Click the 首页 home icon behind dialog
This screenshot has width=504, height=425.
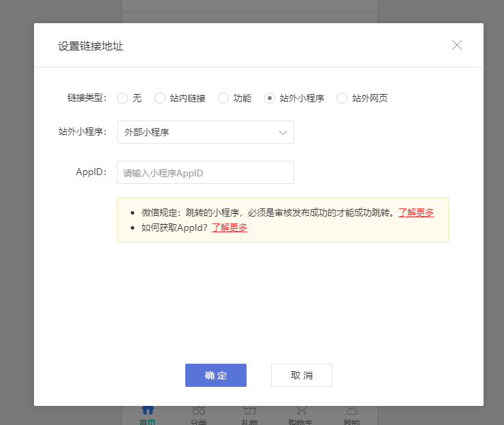pos(148,410)
